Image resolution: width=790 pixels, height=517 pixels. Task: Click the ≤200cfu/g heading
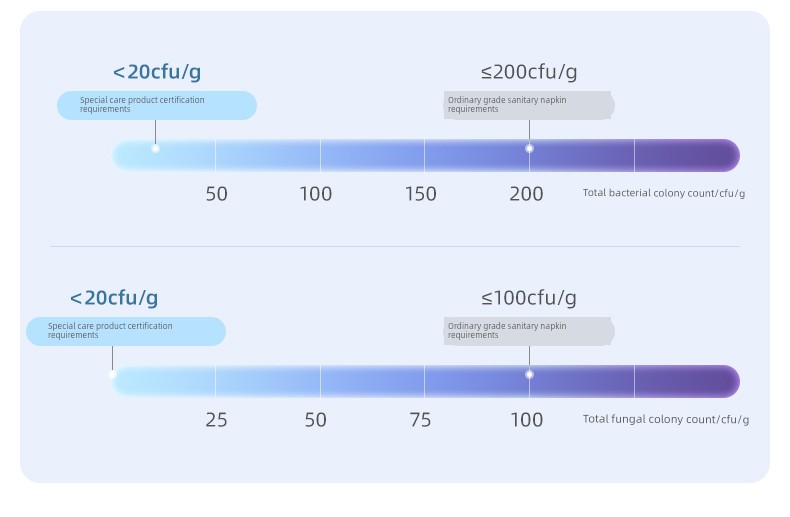pyautogui.click(x=529, y=72)
